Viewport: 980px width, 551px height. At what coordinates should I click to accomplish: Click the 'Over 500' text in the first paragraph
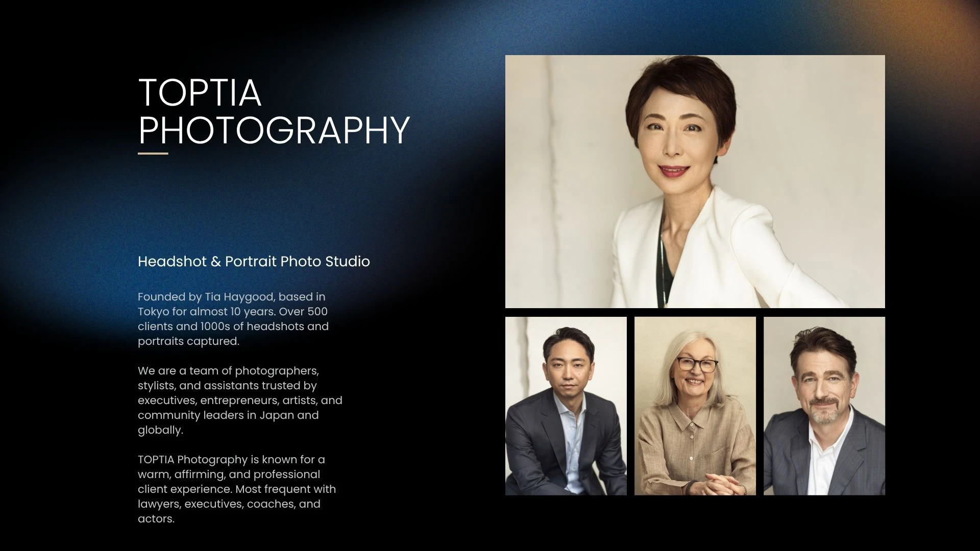tap(303, 312)
